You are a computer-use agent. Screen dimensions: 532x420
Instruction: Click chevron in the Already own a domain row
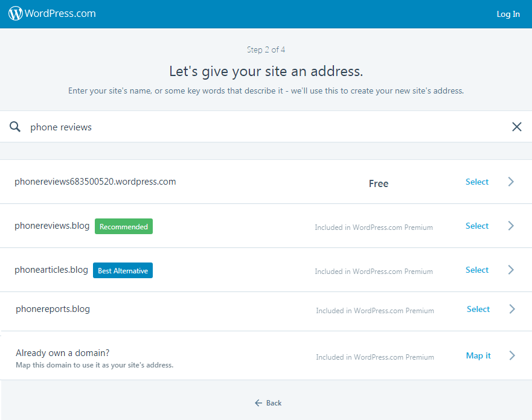click(x=512, y=355)
